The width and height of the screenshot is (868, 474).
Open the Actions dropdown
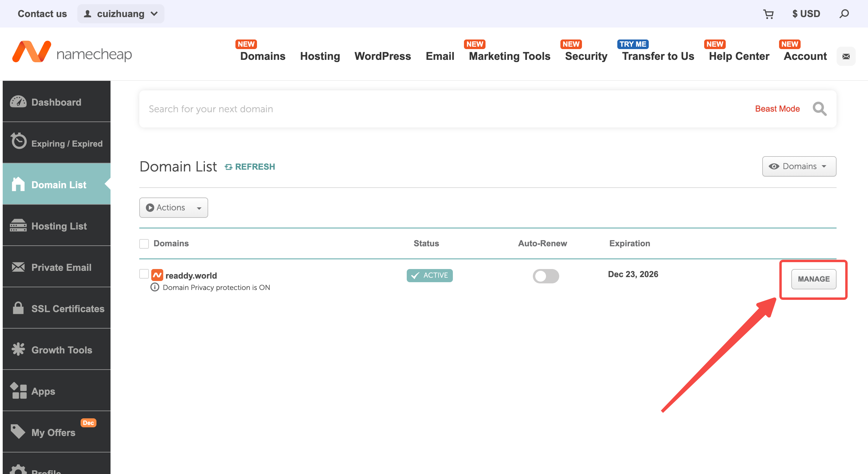click(x=173, y=207)
